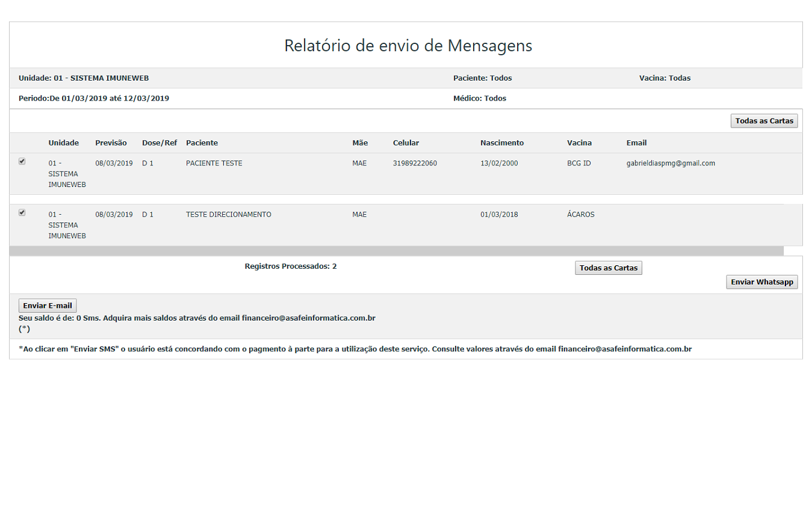Click the Unidade column header
Screen dimensions: 812x507
(63, 143)
